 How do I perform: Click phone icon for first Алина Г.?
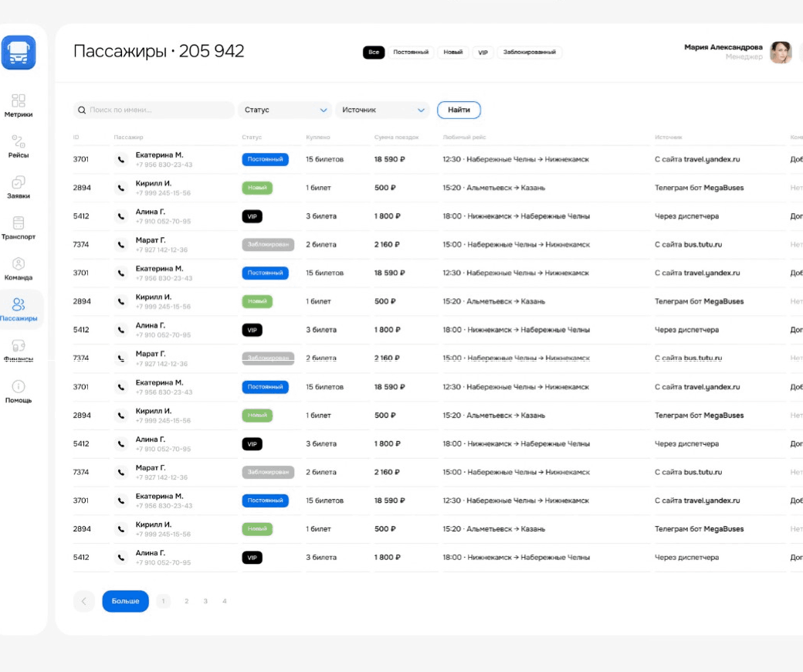121,216
